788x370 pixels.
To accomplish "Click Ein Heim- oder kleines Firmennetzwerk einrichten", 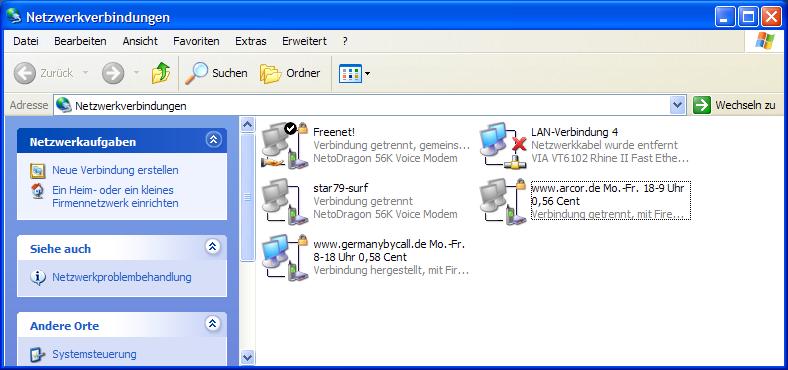I will (x=115, y=197).
